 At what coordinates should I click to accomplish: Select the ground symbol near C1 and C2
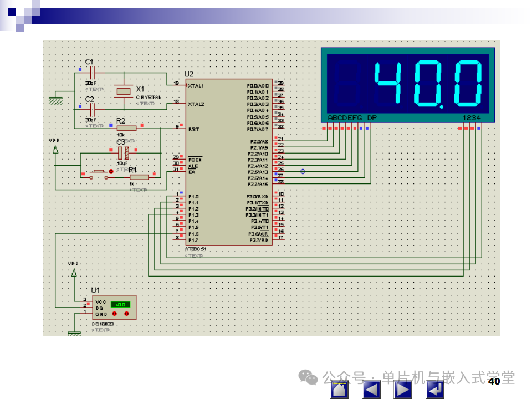pos(55,101)
